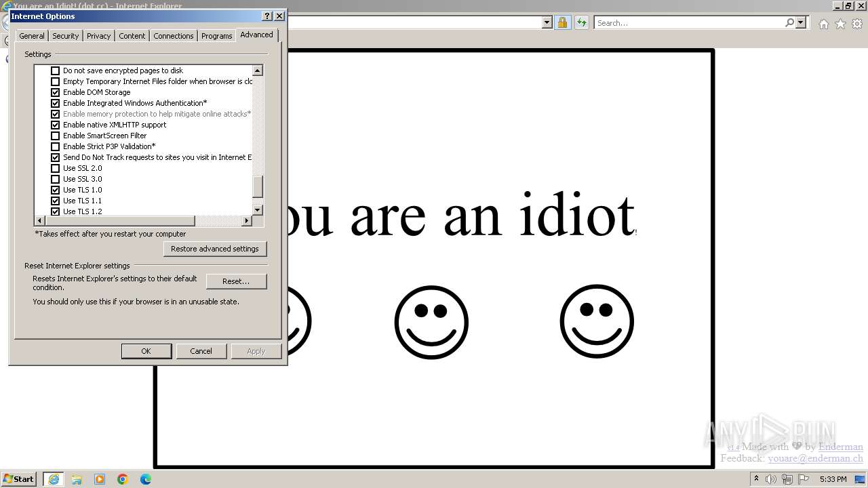The width and height of the screenshot is (868, 488).
Task: Switch to the Security tab
Action: pyautogui.click(x=66, y=36)
